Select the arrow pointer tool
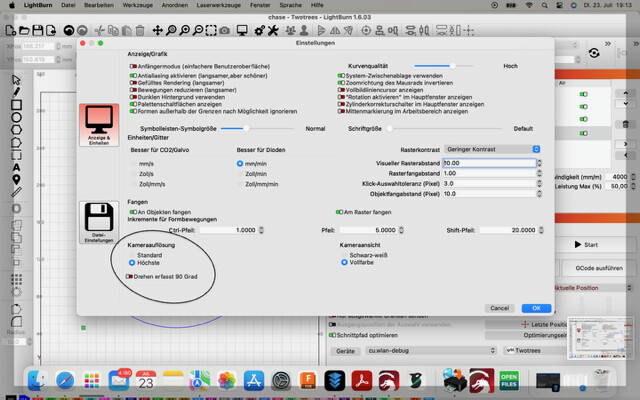 (16, 80)
